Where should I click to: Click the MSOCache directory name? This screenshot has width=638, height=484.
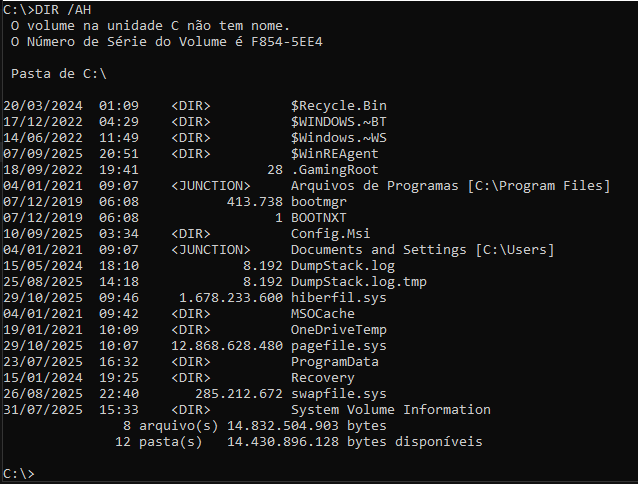tap(322, 313)
